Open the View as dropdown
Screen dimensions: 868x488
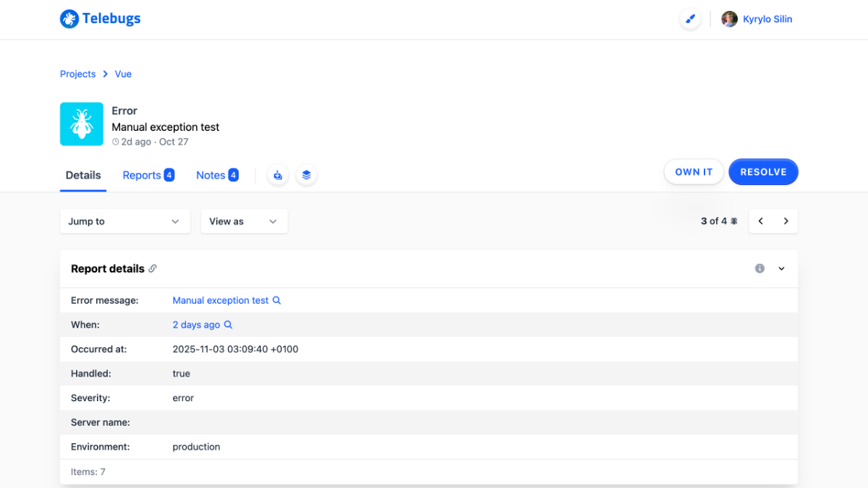[244, 221]
